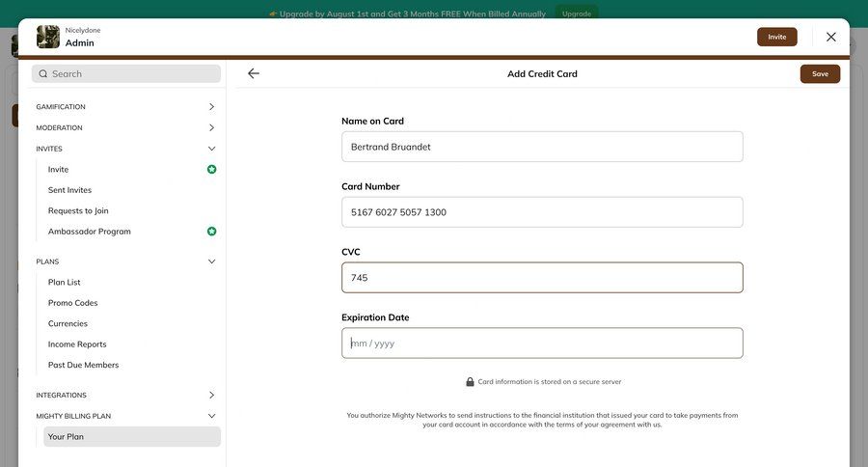The height and width of the screenshot is (467, 868).
Task: Click the 'Card information is stored on a secure server' text
Action: (549, 382)
